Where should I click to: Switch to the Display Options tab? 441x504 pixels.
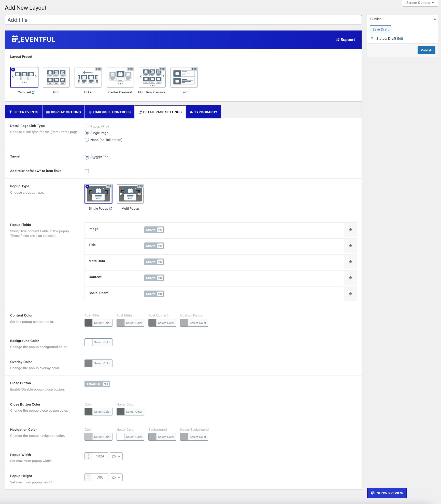coord(63,112)
